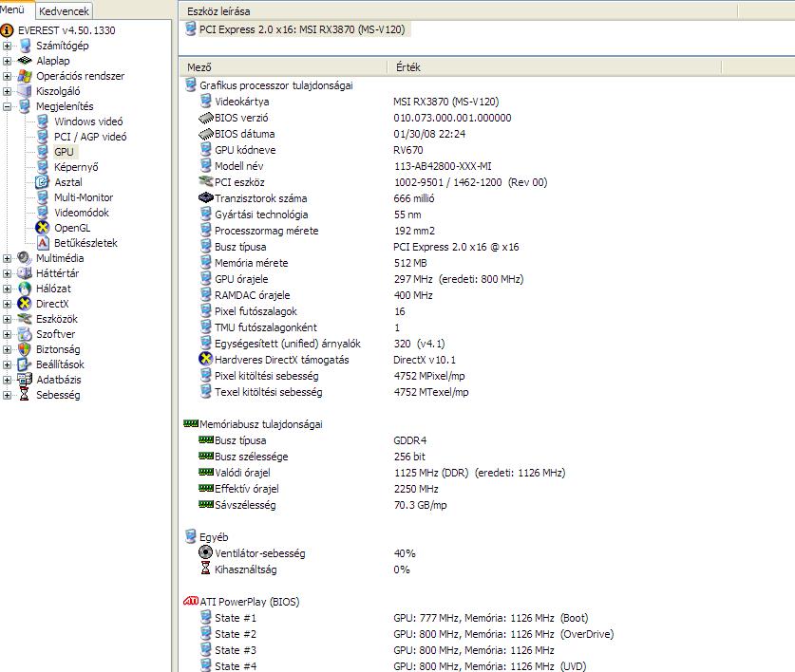Image resolution: width=795 pixels, height=672 pixels.
Task: Click the Megjelenítés monitor icon
Action: pos(25,106)
